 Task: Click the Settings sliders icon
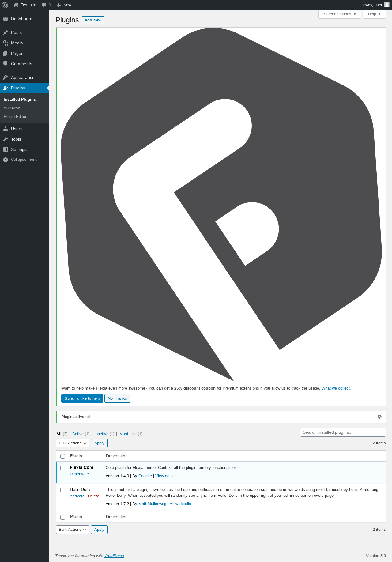point(6,149)
